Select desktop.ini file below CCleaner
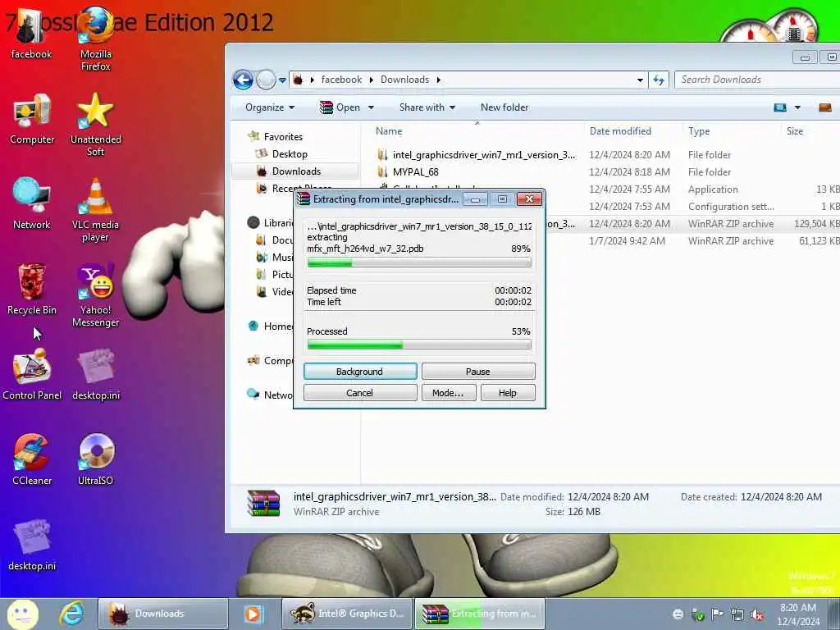 pos(32,545)
